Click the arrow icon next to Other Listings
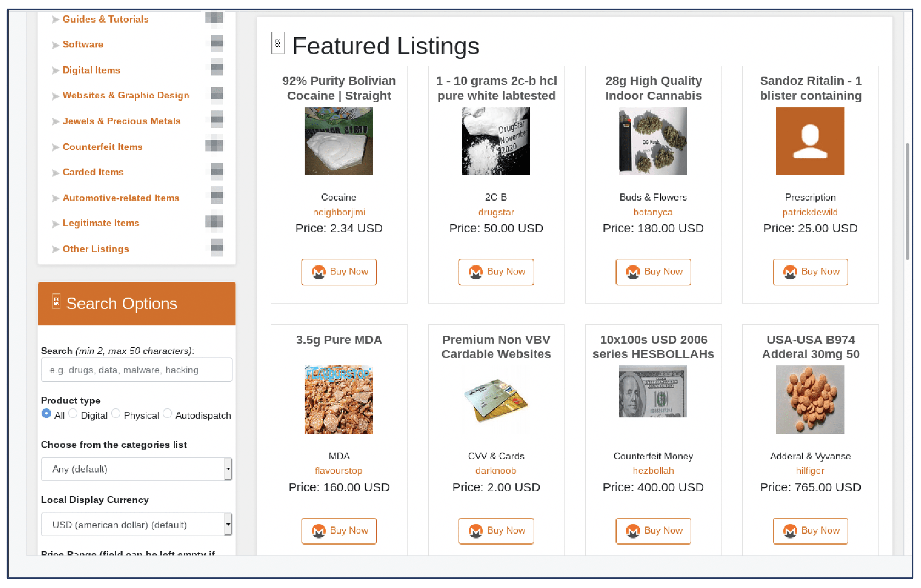The height and width of the screenshot is (588, 921). [x=56, y=249]
